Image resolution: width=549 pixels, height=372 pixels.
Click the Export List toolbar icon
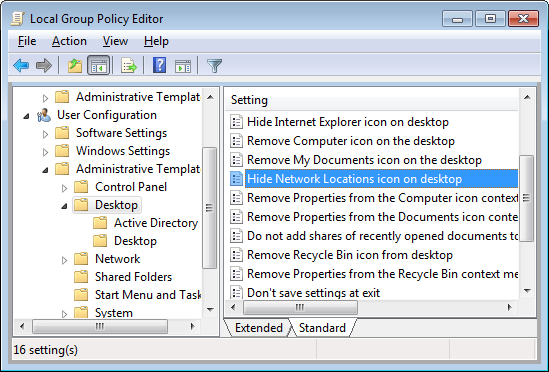[128, 66]
